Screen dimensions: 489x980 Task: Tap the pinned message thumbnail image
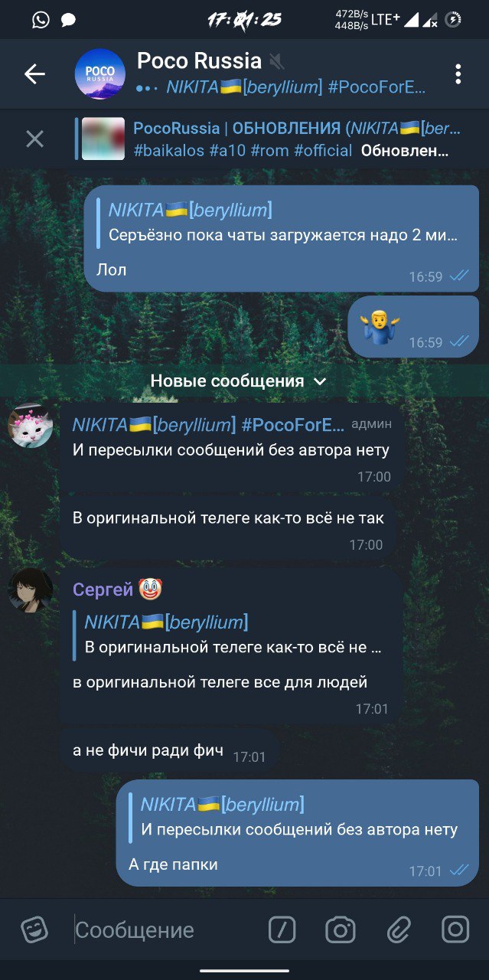click(x=103, y=139)
